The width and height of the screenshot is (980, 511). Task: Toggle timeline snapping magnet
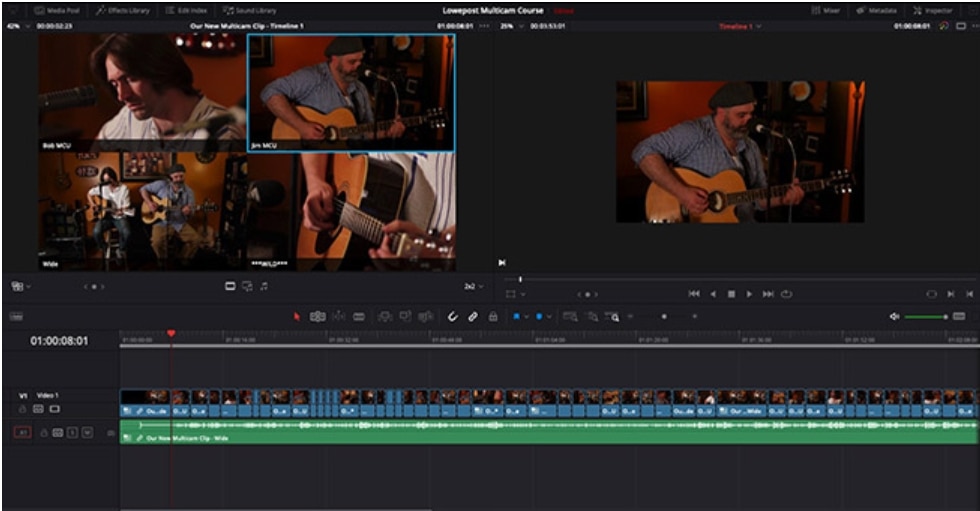[x=452, y=317]
